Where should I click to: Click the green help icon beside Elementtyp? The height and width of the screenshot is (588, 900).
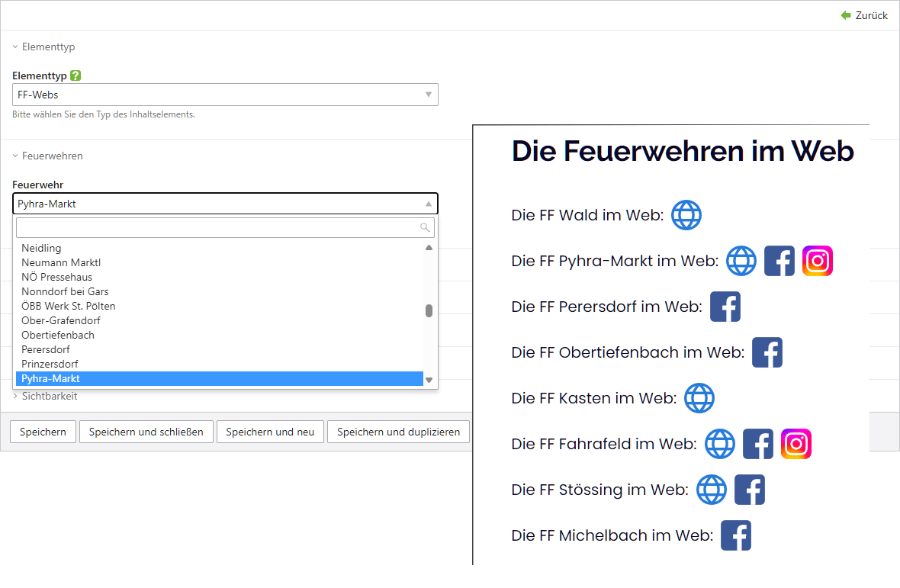(x=76, y=76)
